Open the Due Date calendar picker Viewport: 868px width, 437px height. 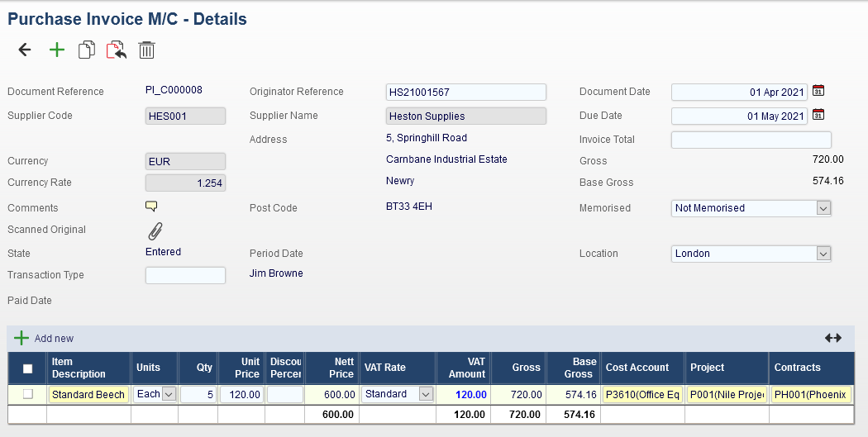coord(818,116)
